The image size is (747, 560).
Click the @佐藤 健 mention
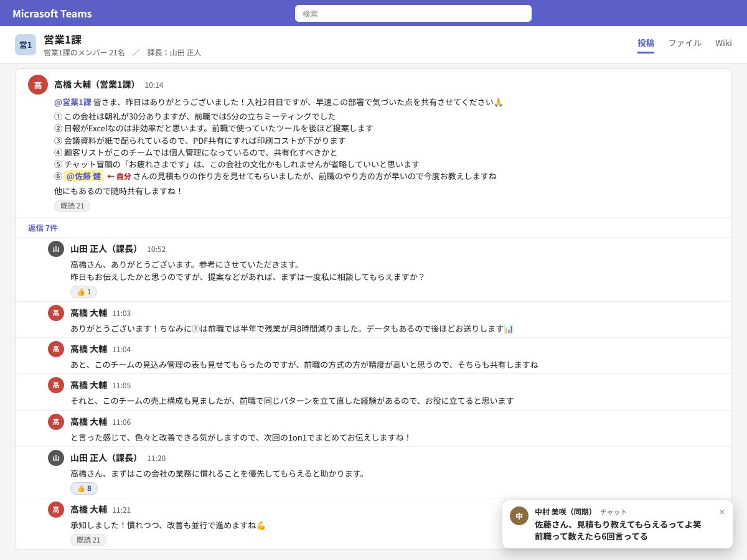84,176
